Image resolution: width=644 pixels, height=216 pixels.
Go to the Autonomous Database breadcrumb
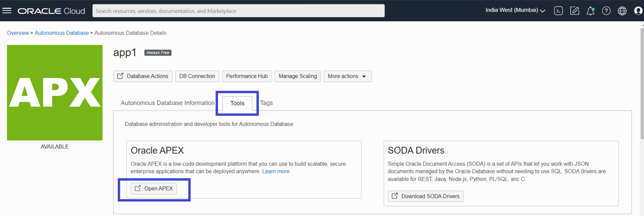point(62,33)
